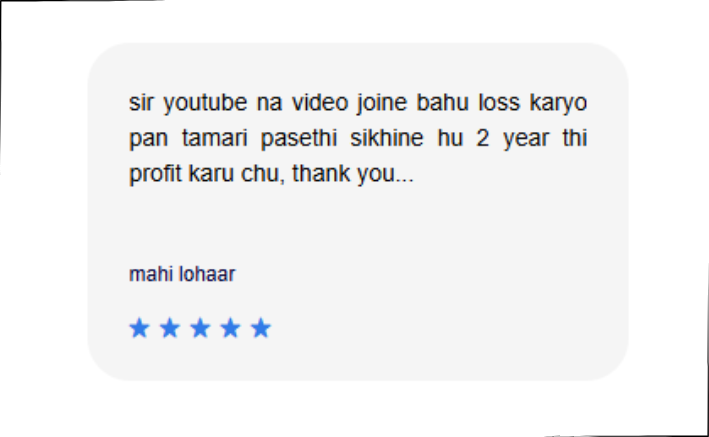Click the word tamari in the review
The width and height of the screenshot is (709, 437).
215,138
